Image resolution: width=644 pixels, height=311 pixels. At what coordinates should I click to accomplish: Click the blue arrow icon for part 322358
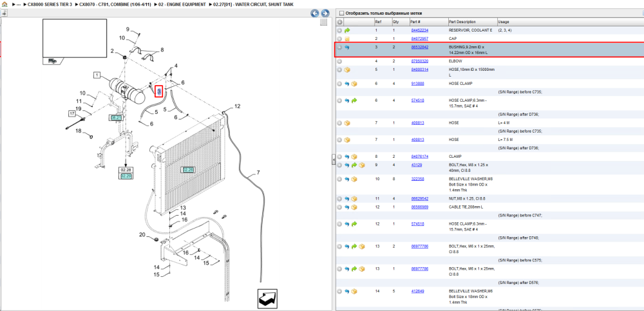[347, 179]
